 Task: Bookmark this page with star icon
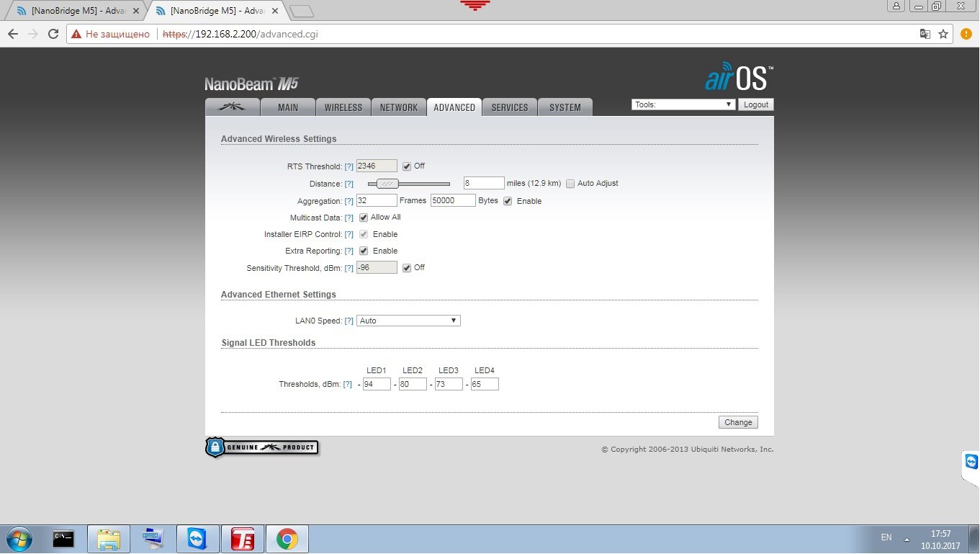[943, 34]
